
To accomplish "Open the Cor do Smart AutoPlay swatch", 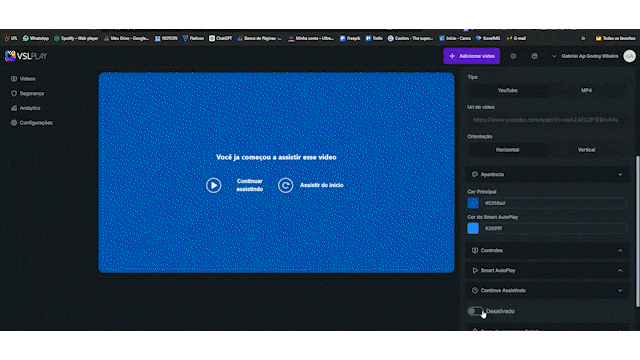I will tap(473, 228).
